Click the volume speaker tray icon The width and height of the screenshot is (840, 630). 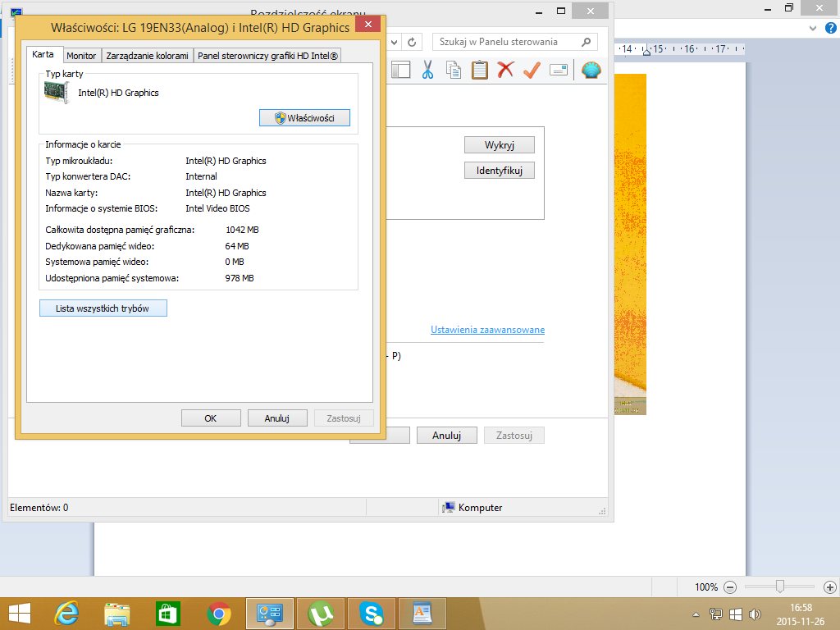click(756, 614)
